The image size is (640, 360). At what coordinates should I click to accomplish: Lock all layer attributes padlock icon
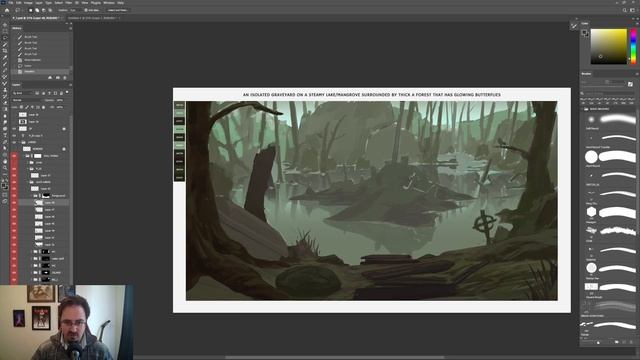pos(43,107)
